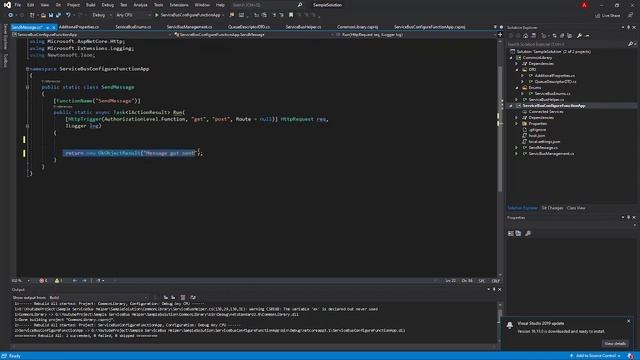Start debugging ServiceBusConfigureFunctionApp with play button
This screenshot has height=360, width=640.
tap(156, 15)
